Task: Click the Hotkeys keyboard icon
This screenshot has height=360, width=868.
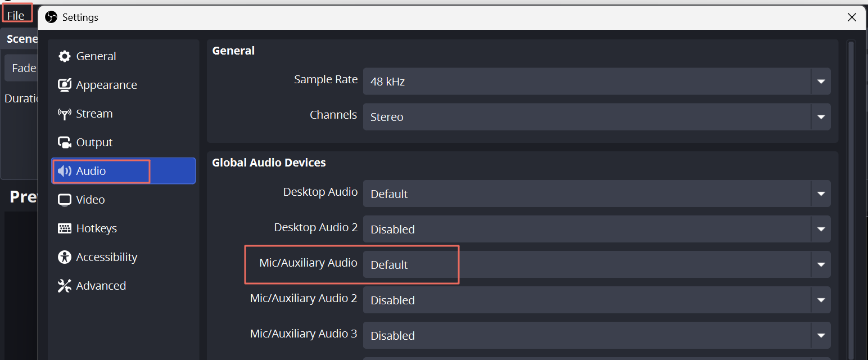Action: tap(65, 228)
